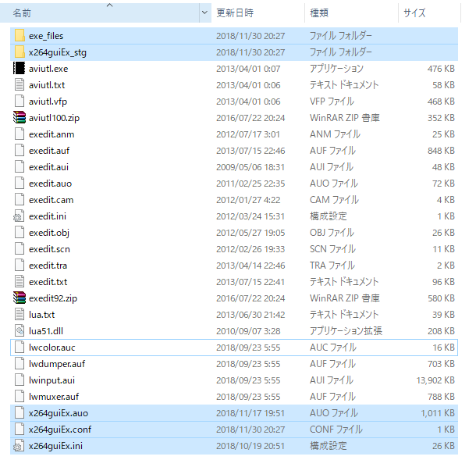Click the exedit.obj file icon
Screen dimensions: 476x460
pyautogui.click(x=20, y=233)
